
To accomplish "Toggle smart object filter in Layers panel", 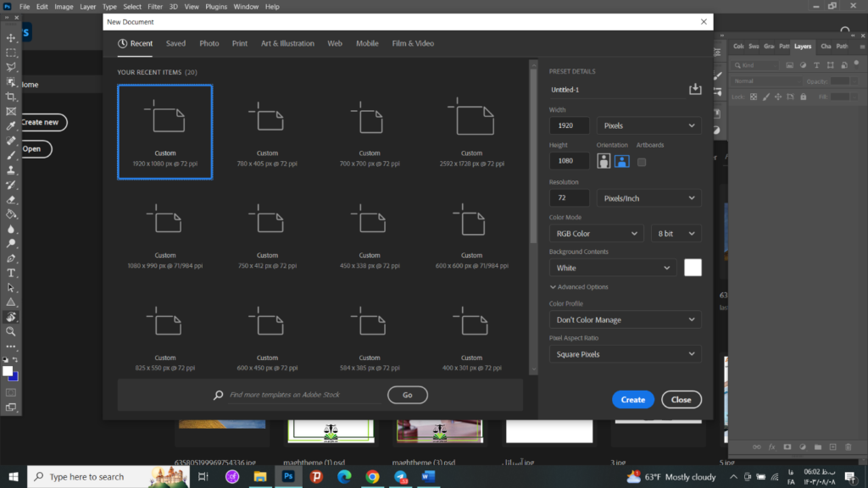I will coord(844,65).
